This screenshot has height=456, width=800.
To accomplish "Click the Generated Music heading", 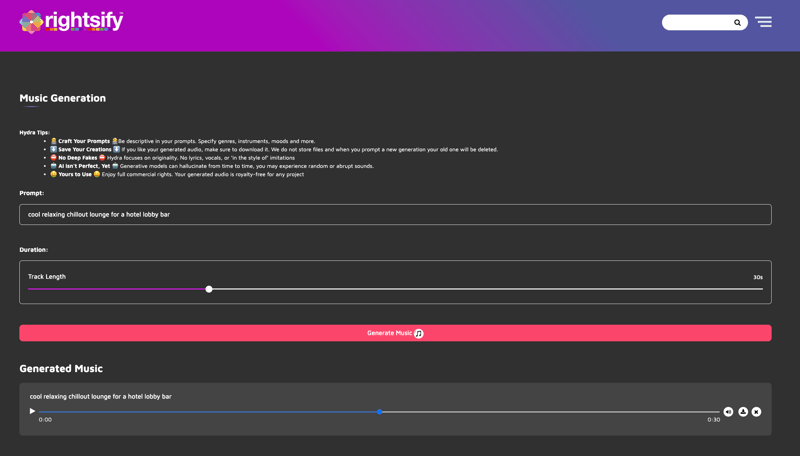I will click(x=61, y=369).
